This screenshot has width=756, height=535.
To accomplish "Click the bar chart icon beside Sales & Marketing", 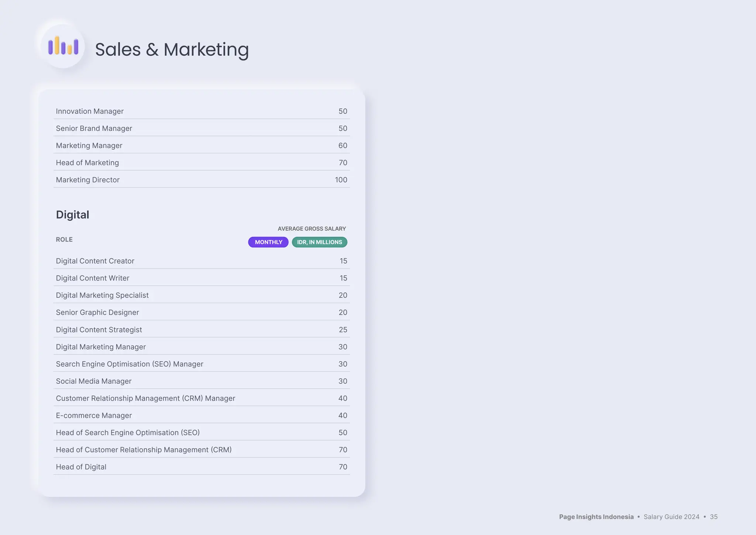I will pos(63,46).
